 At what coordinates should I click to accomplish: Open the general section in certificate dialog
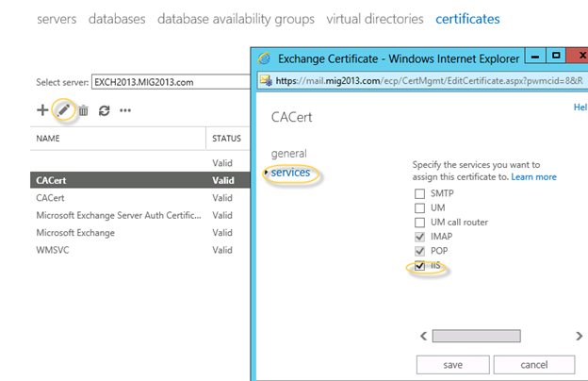point(288,154)
